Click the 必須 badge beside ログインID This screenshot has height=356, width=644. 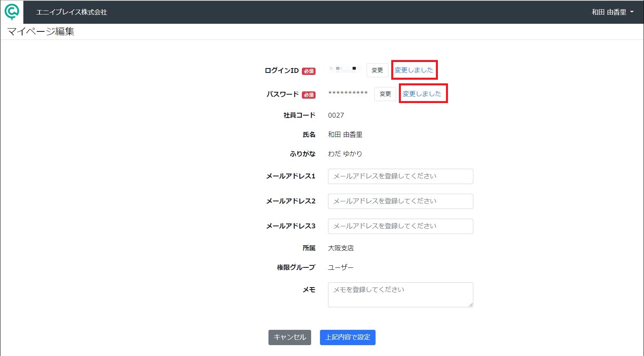[309, 71]
